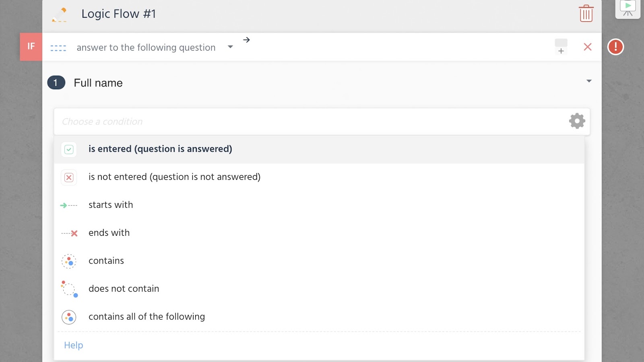Click the Logic Flow pencil icon
This screenshot has height=362, width=644.
coord(60,14)
